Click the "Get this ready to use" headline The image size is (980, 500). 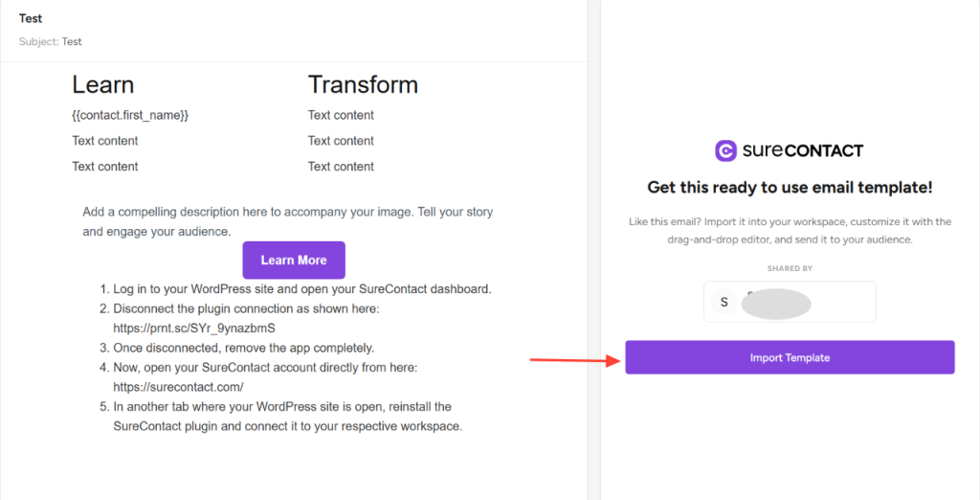pyautogui.click(x=790, y=188)
